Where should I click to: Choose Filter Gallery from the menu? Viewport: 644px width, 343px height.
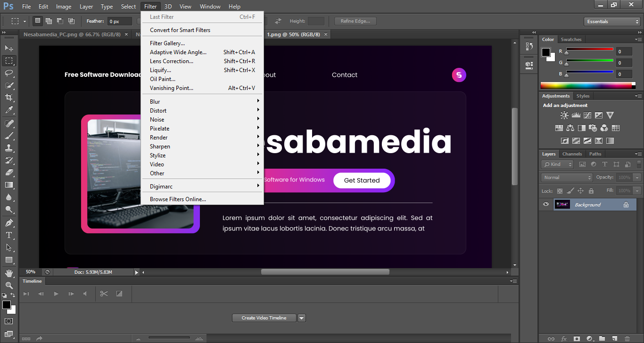tap(167, 43)
